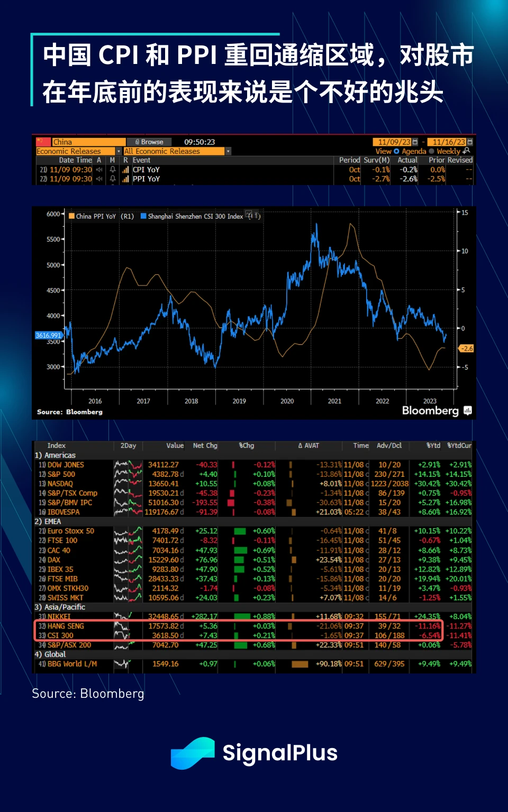
Task: Click the Americas group header
Action: (55, 455)
